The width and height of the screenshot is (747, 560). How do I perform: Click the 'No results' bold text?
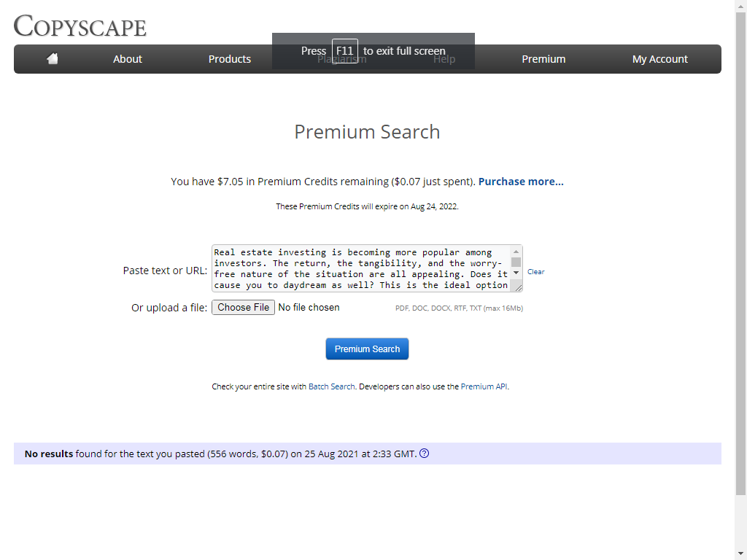click(49, 454)
